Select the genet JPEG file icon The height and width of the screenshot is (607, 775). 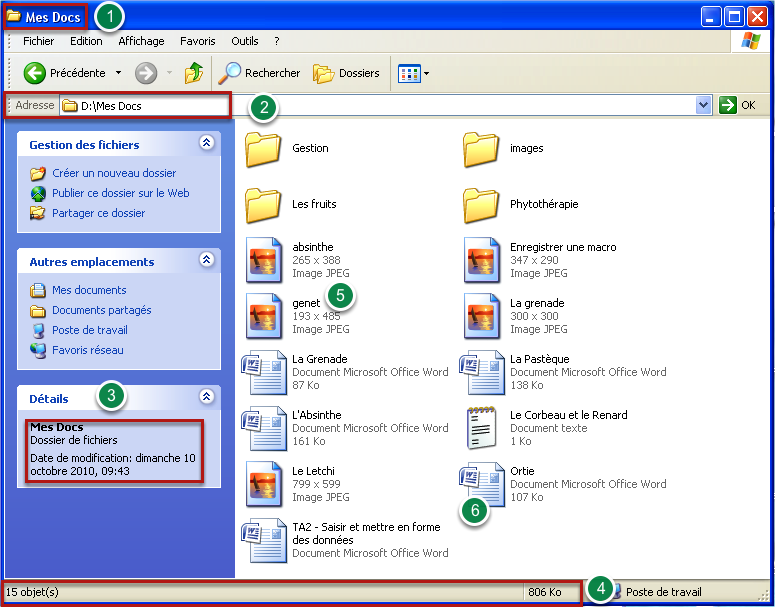pos(264,316)
